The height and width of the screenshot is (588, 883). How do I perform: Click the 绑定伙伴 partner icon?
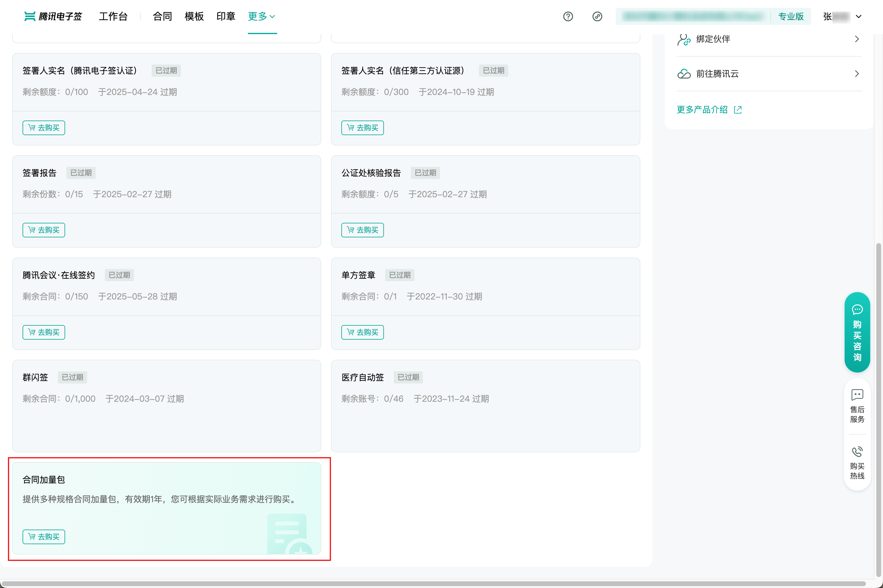(x=684, y=39)
